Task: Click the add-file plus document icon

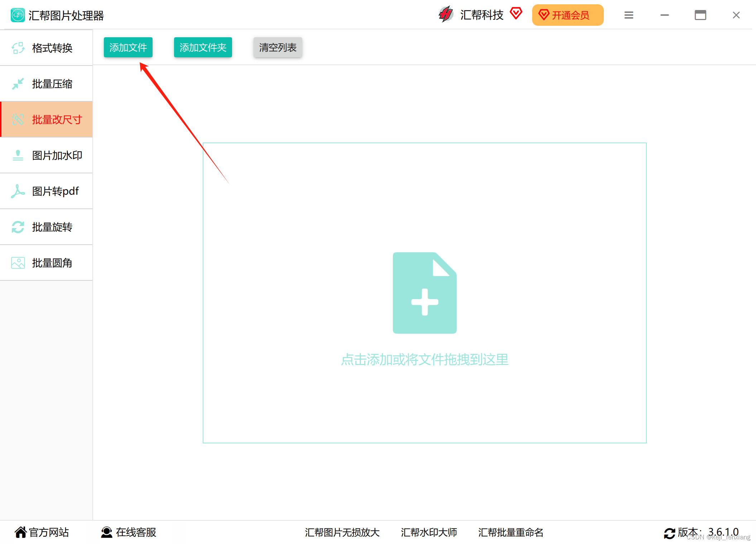Action: pyautogui.click(x=425, y=293)
